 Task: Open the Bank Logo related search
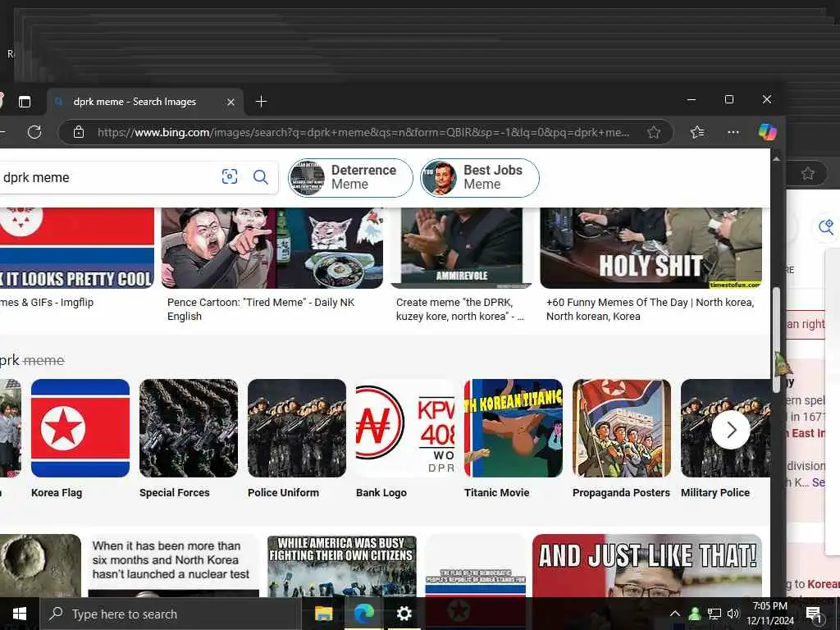405,440
